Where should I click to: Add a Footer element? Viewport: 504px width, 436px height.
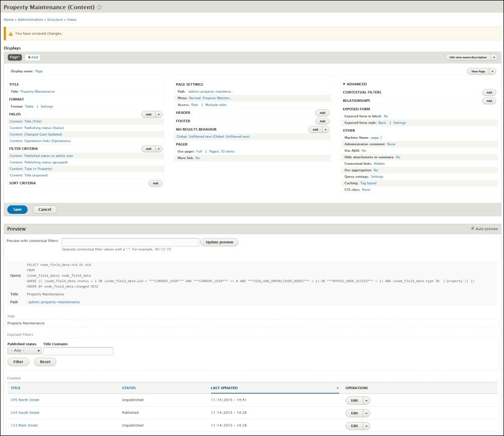coord(322,121)
